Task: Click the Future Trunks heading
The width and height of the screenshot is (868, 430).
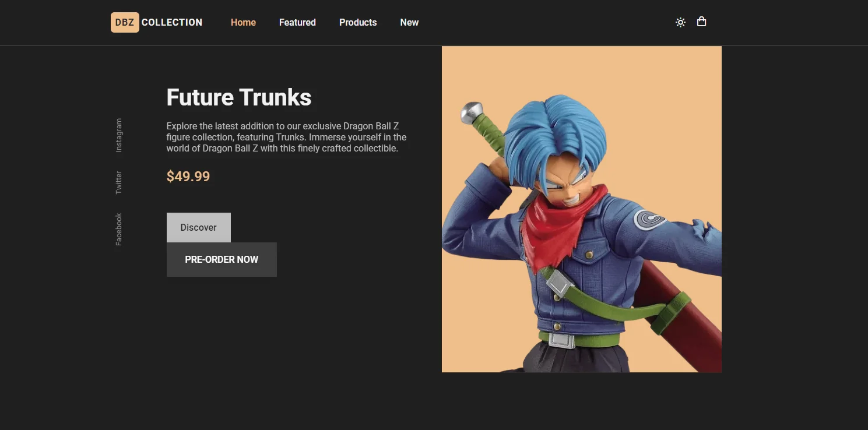Action: coord(239,97)
